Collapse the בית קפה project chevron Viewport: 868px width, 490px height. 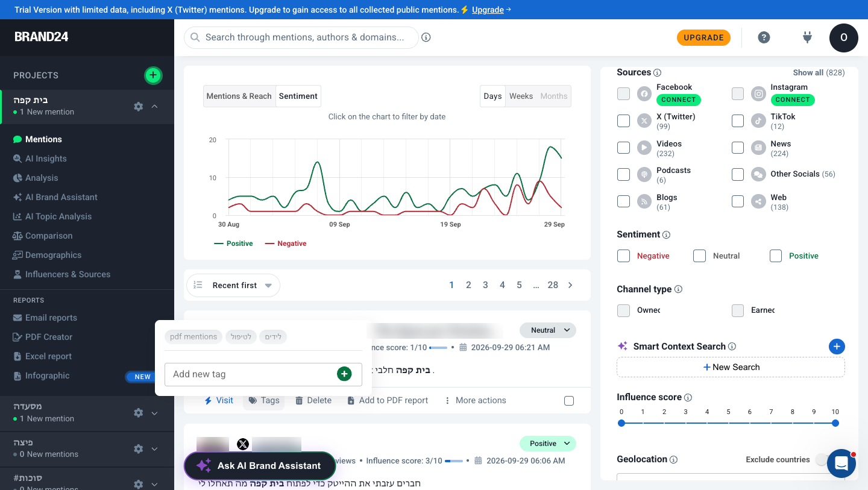(x=155, y=106)
